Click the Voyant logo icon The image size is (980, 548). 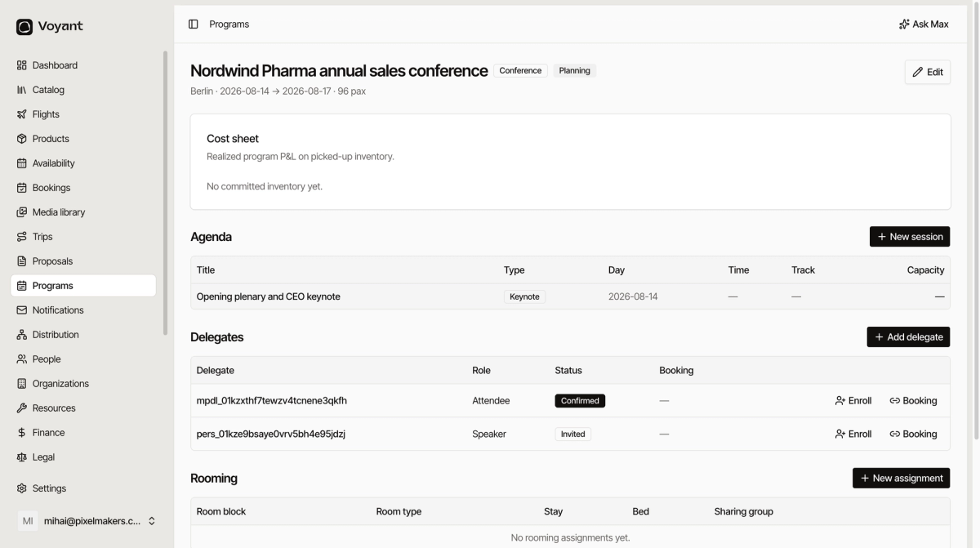coord(24,26)
